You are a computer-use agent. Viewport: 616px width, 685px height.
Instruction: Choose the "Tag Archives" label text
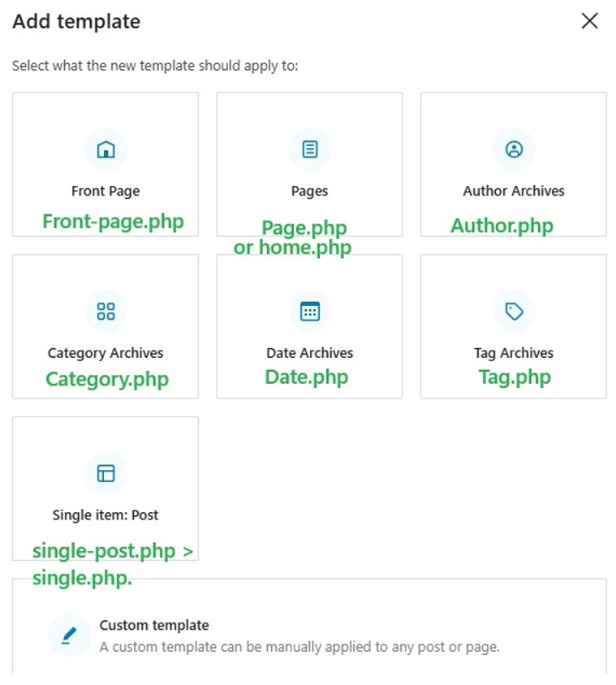click(514, 353)
